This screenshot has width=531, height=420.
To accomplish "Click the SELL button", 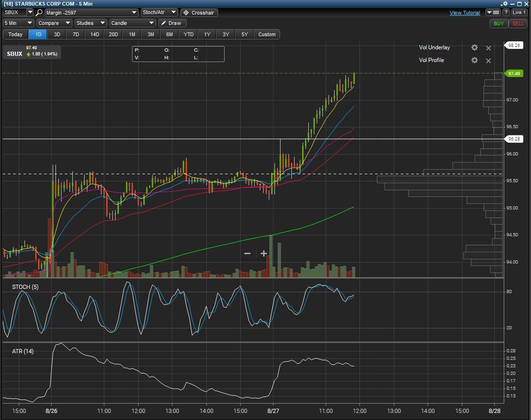I will 518,23.
